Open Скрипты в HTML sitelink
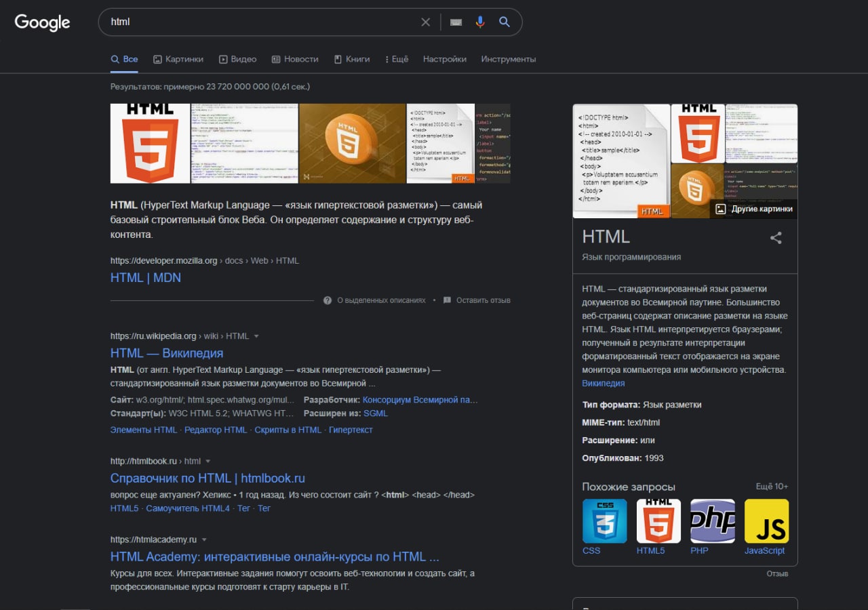This screenshot has width=868, height=610. [x=288, y=430]
